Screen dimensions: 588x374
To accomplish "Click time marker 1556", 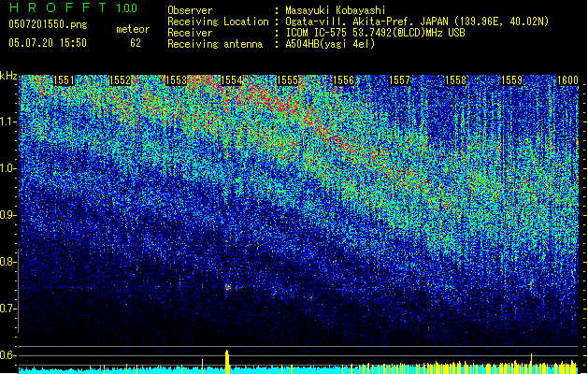I will [343, 80].
